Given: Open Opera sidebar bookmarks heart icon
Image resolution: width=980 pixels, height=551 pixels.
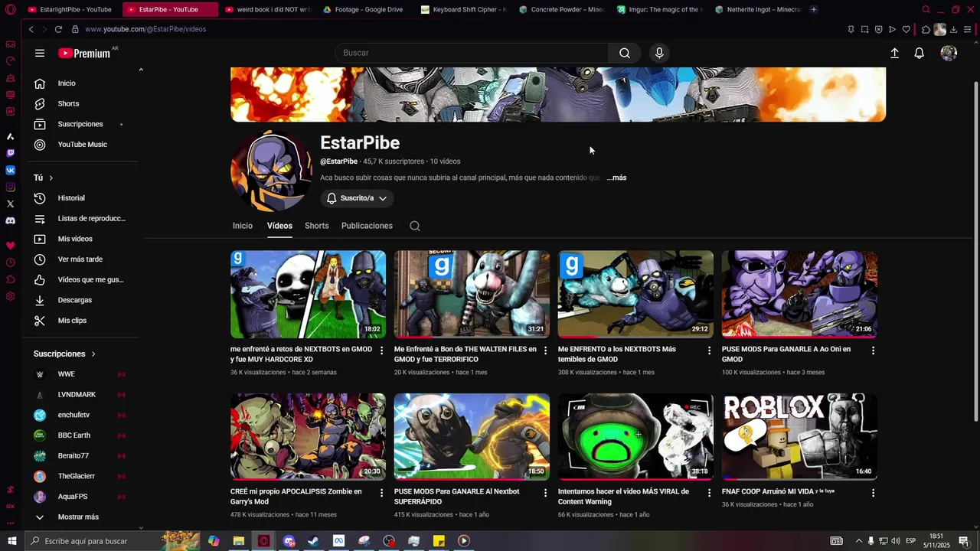Looking at the screenshot, I should pyautogui.click(x=10, y=246).
